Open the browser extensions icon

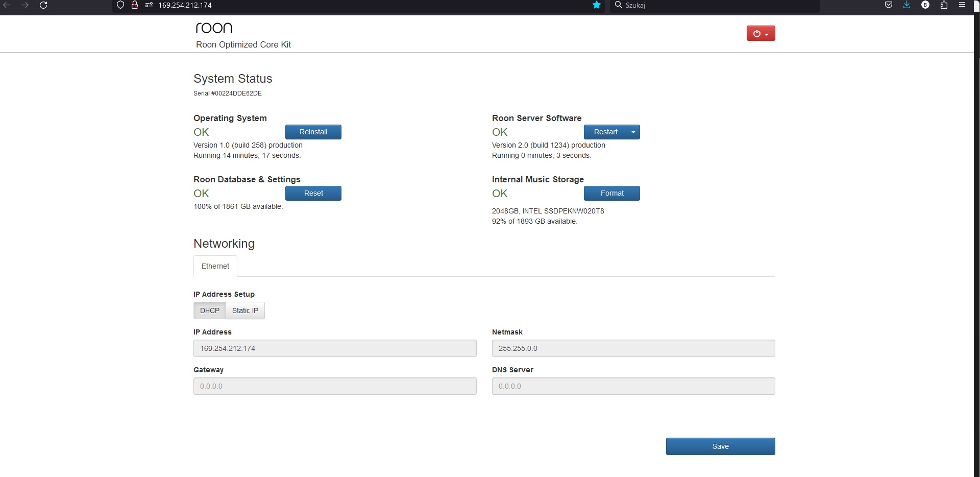(x=944, y=5)
